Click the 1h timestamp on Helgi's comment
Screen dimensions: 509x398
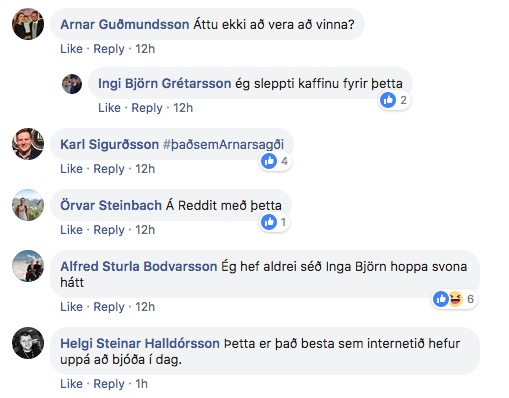141,384
